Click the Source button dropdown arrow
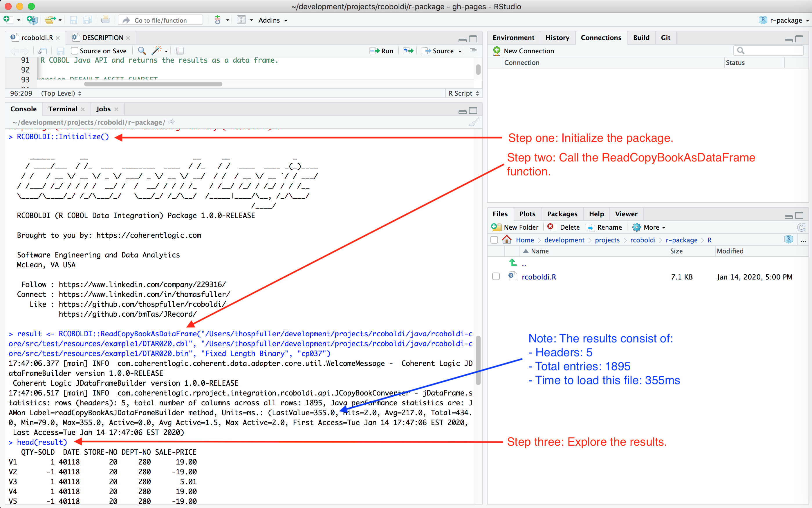The image size is (812, 508). pyautogui.click(x=459, y=52)
